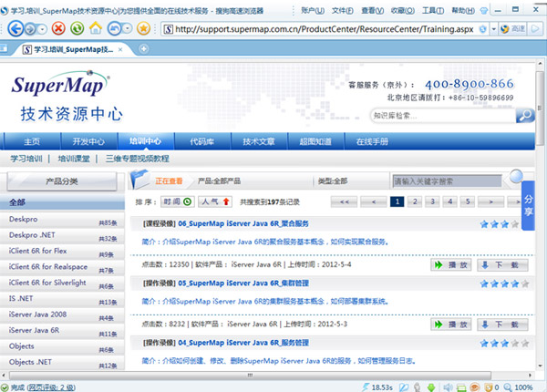The height and width of the screenshot is (392, 547).
Task: Jump to first page with << button
Action: (345, 201)
